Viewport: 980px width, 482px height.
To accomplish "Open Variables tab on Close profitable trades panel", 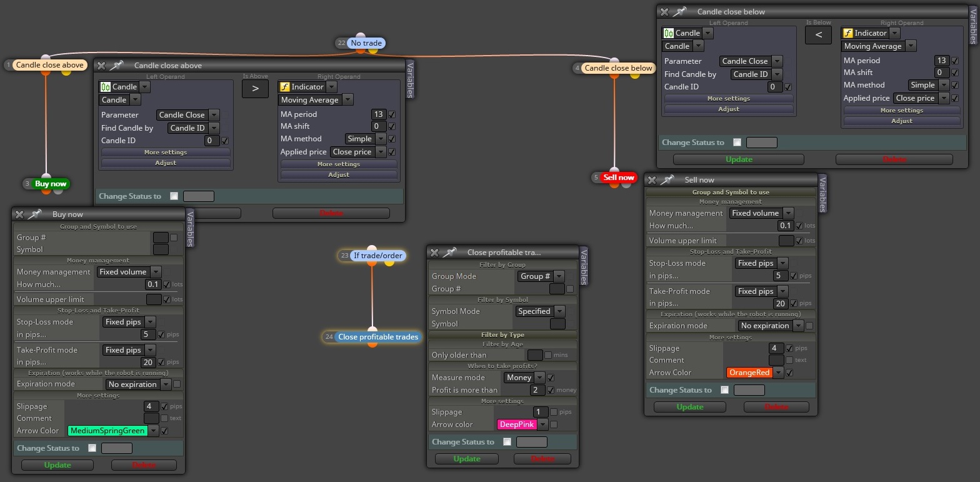I will (584, 266).
